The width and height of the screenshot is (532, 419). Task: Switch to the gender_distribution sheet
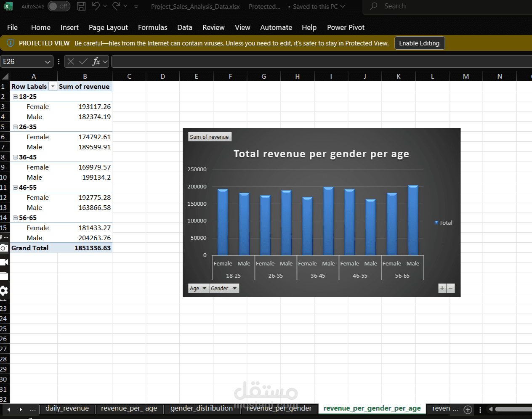[202, 408]
